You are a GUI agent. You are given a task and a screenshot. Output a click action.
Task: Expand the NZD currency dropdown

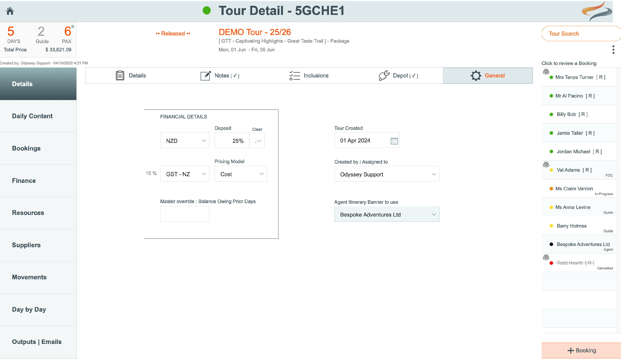[185, 140]
